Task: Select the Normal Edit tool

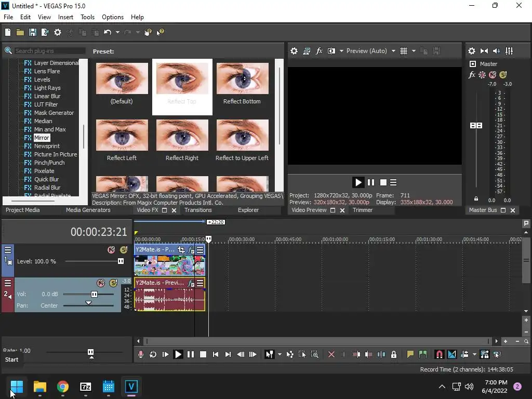Action: 270,354
